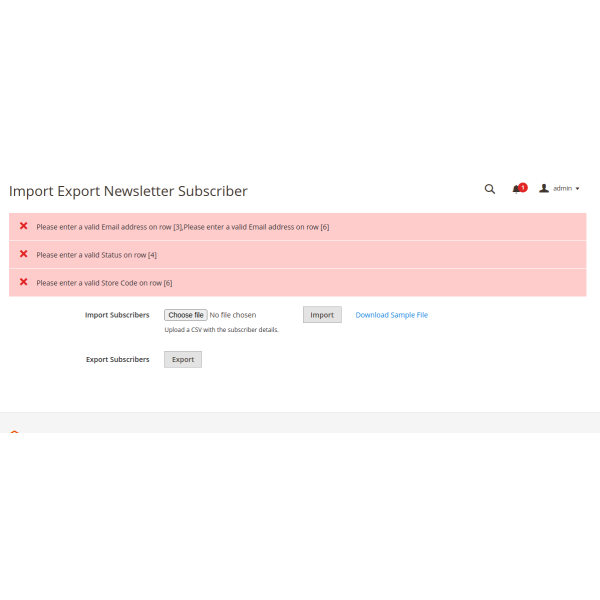The width and height of the screenshot is (600, 600).
Task: Click the notifications bell icon
Action: (516, 189)
